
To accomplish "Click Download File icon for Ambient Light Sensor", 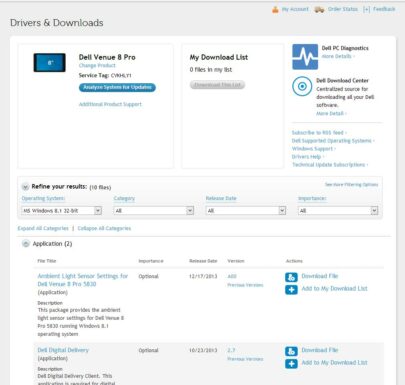I will [x=291, y=277].
